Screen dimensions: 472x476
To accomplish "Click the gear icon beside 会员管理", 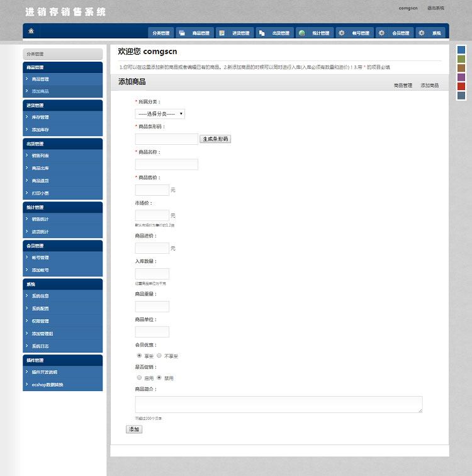I will (381, 33).
